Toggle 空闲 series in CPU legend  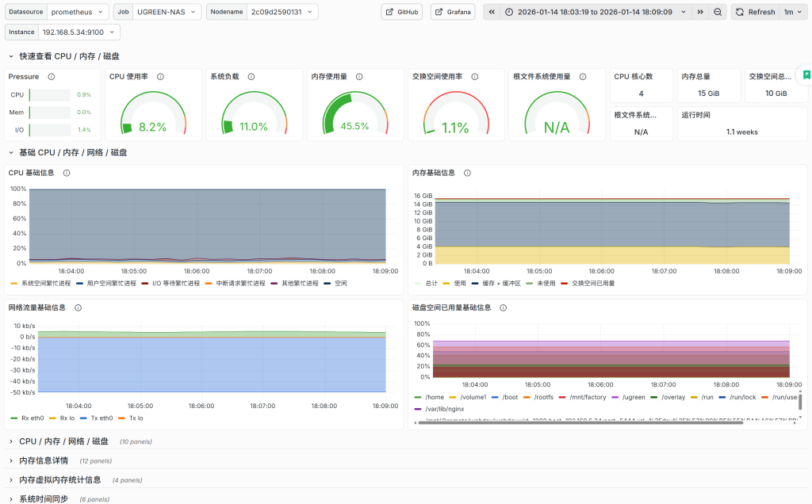coord(340,283)
